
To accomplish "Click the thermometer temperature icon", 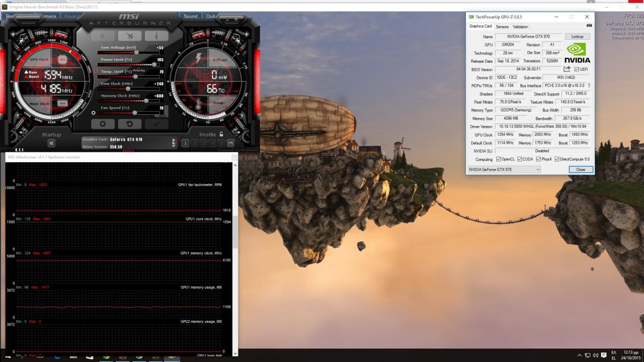I will click(x=198, y=103).
